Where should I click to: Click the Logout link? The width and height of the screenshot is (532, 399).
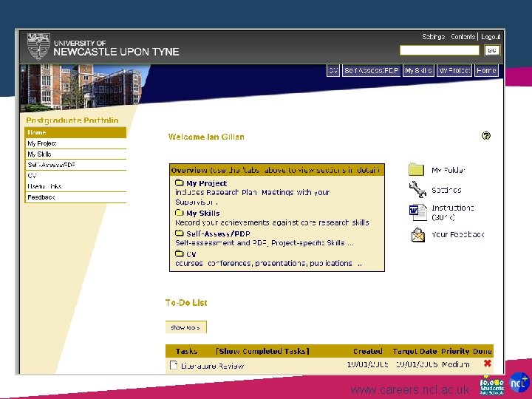coord(491,37)
